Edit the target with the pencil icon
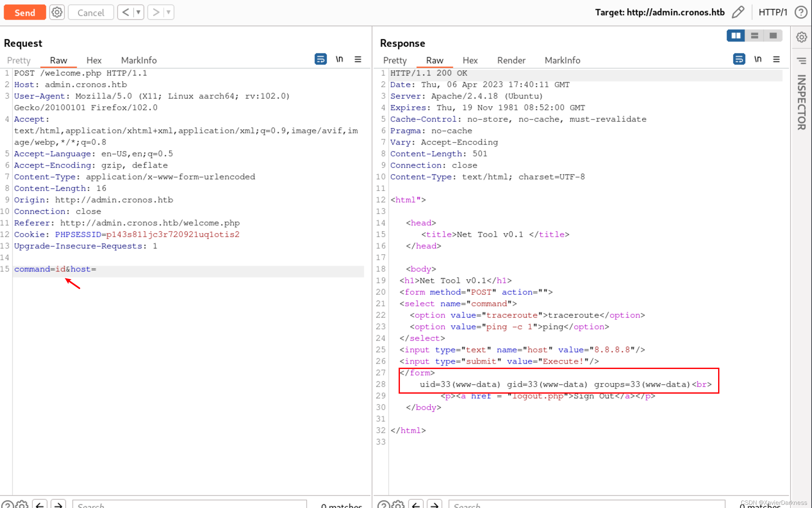812x508 pixels. coord(738,12)
